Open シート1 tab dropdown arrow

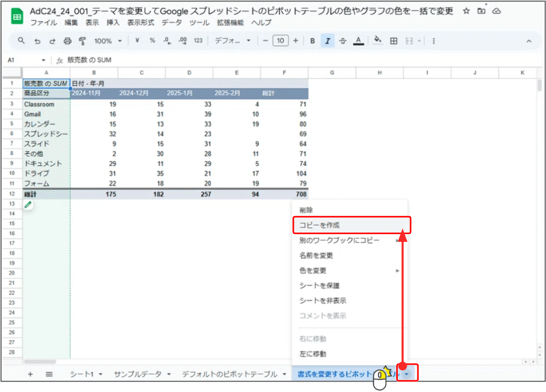tap(101, 375)
